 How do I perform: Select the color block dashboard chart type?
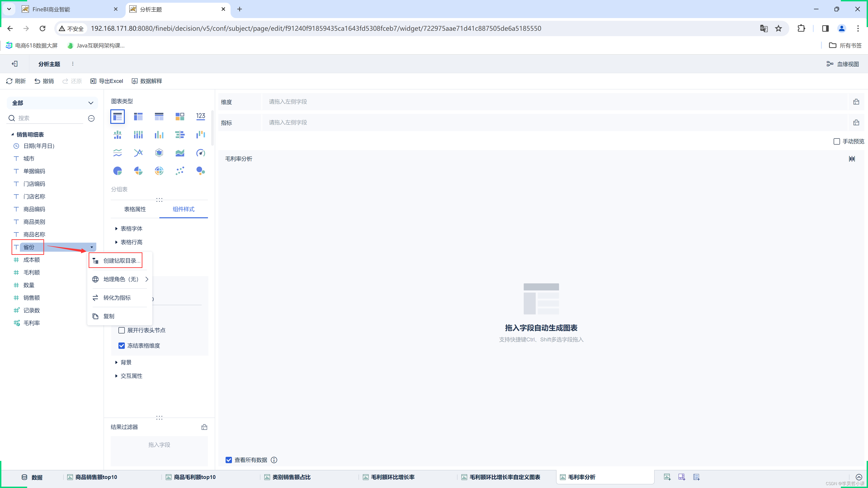click(180, 117)
